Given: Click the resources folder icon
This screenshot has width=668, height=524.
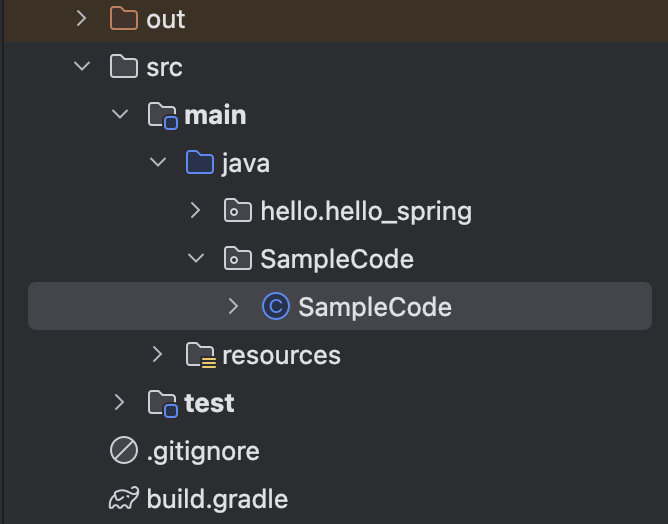Looking at the screenshot, I should point(200,355).
